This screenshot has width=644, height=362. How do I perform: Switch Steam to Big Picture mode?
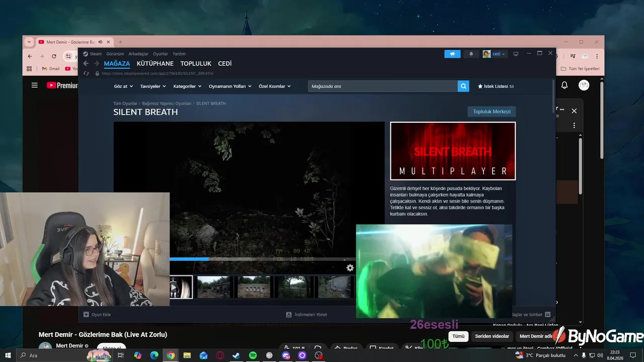coord(516,54)
